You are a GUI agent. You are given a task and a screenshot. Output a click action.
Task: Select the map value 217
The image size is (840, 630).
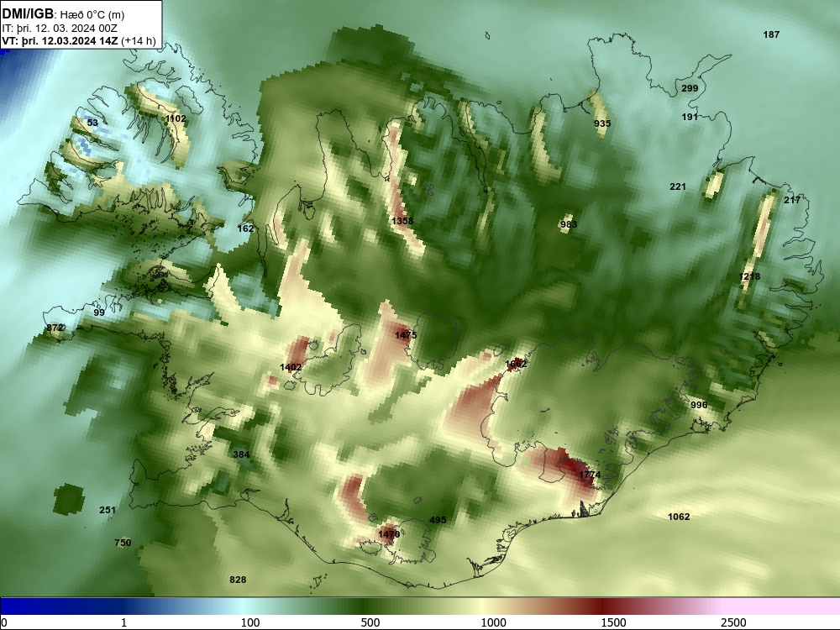[x=792, y=201]
